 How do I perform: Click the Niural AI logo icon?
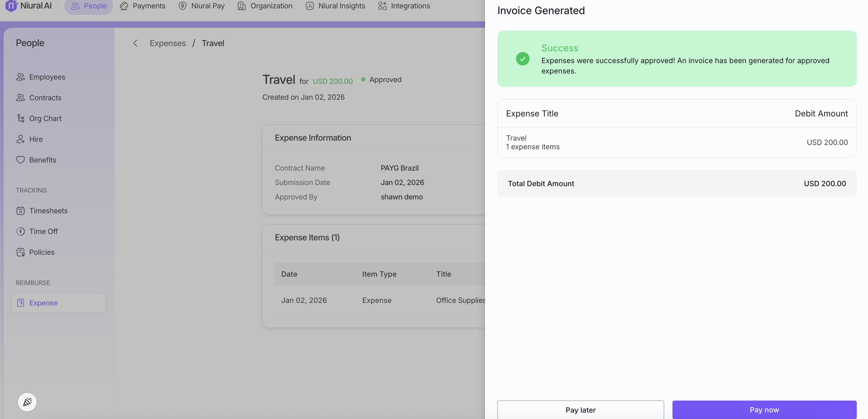pos(12,6)
